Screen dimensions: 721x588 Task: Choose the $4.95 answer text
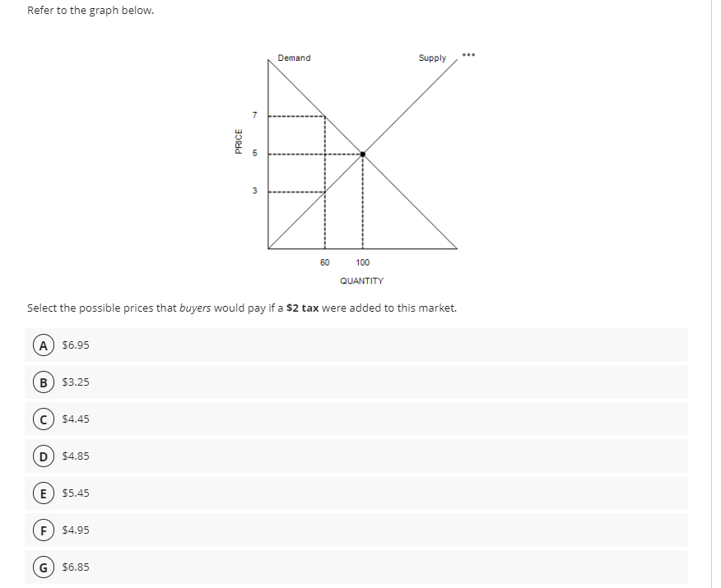(x=76, y=530)
